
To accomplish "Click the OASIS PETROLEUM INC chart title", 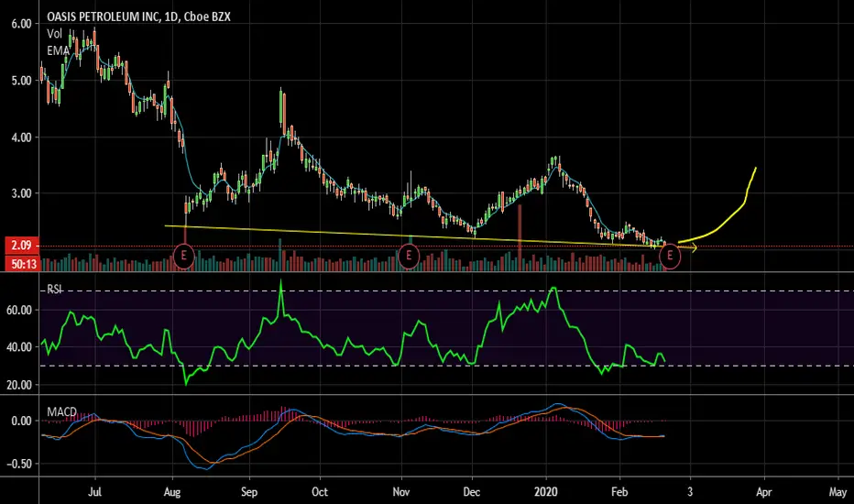I will click(138, 16).
